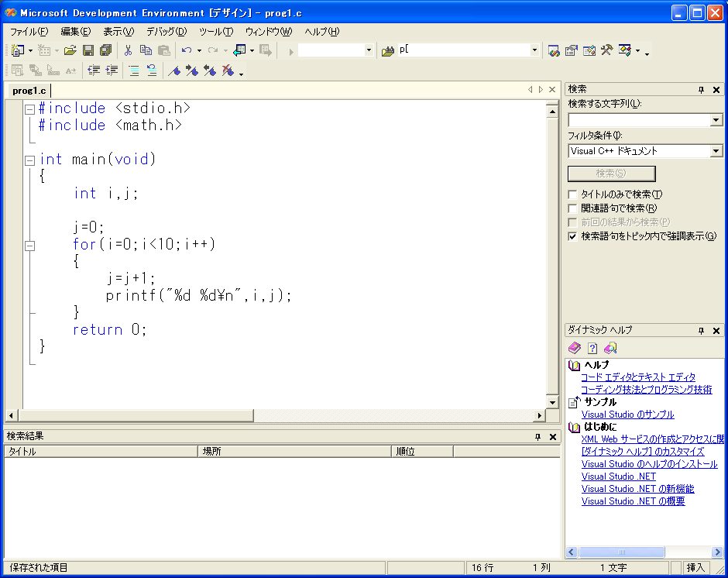Enable 関連語句で検索 checkbox
This screenshot has height=578, width=728.
(x=573, y=208)
